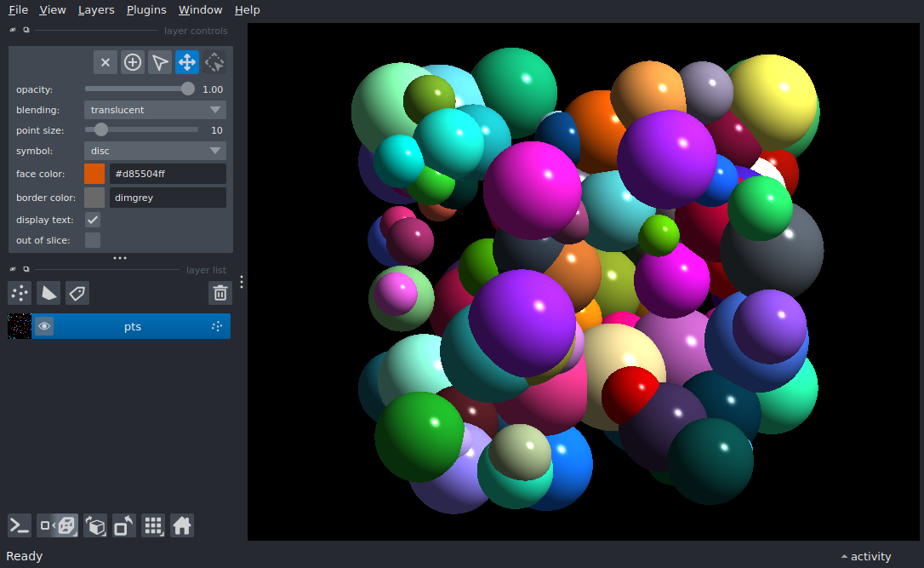Screen dimensions: 924x568
Task: Click the 'opacity:' label
Action: (34, 89)
